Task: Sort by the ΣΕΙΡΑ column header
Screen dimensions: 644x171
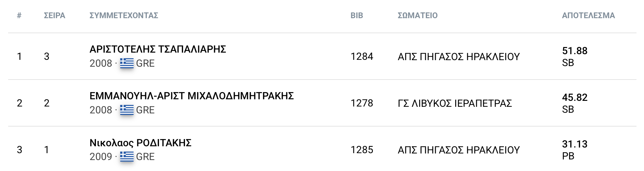Action: (x=55, y=15)
